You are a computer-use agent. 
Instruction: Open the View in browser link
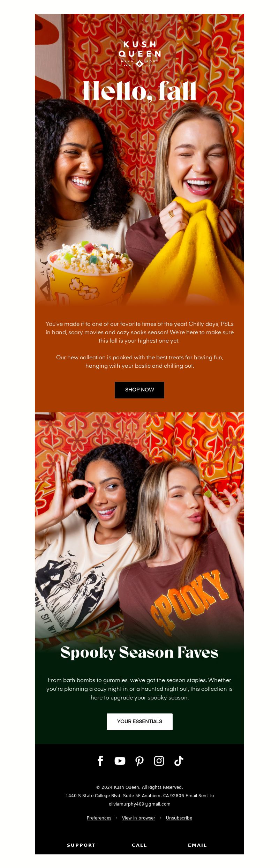(138, 818)
